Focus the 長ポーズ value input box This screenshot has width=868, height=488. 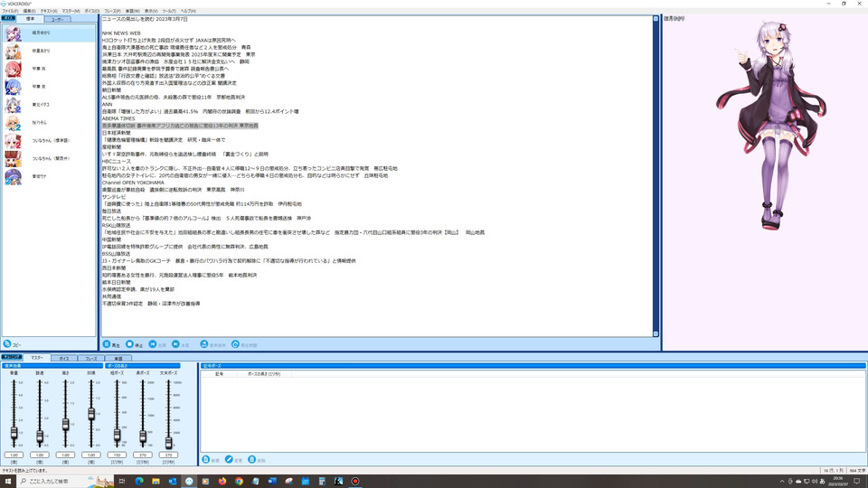click(x=143, y=455)
